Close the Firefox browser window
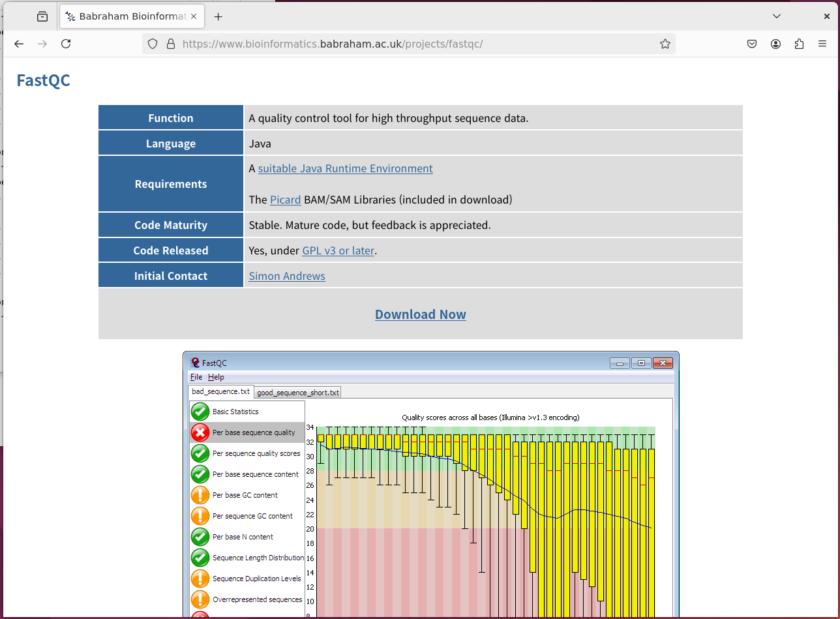This screenshot has height=619, width=840. (826, 16)
